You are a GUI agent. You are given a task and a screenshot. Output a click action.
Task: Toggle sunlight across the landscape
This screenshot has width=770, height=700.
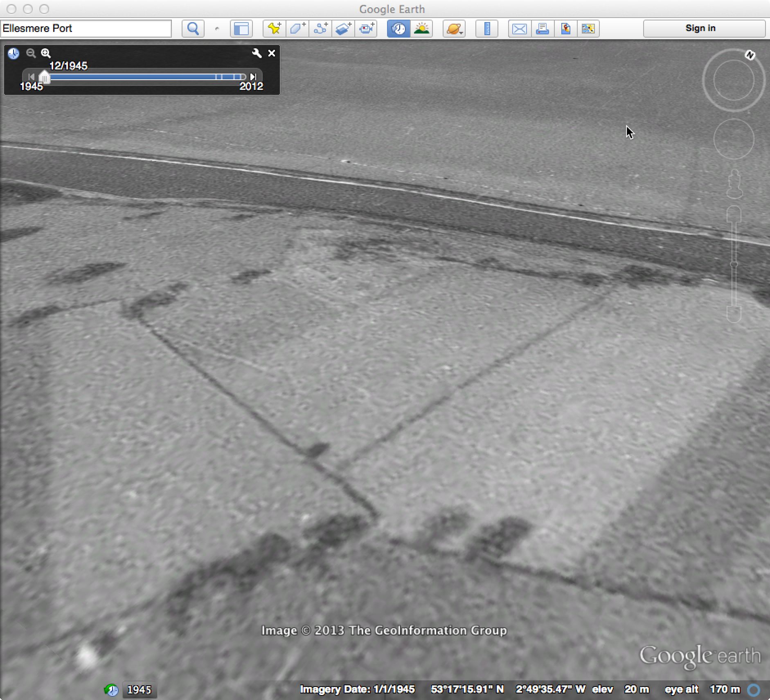pos(421,29)
